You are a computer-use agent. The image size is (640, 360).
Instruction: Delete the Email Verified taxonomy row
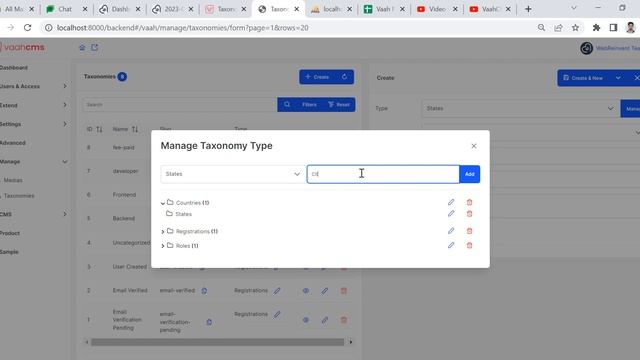[344, 291]
